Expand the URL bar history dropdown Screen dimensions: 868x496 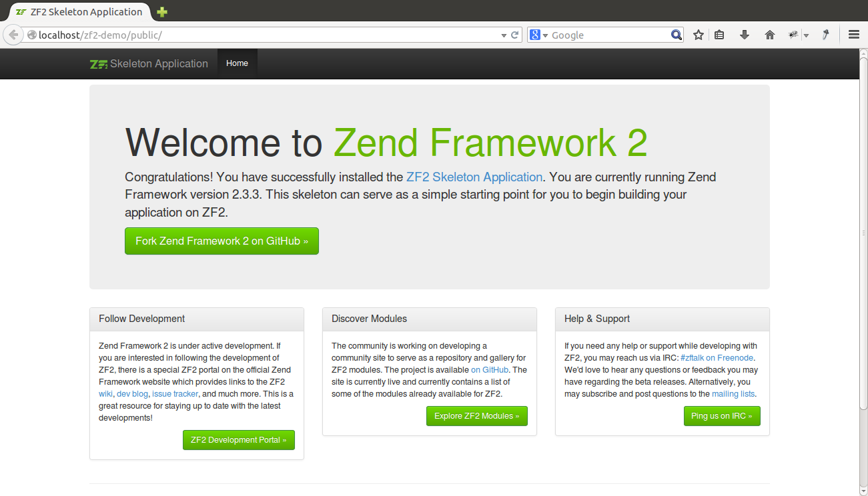504,35
